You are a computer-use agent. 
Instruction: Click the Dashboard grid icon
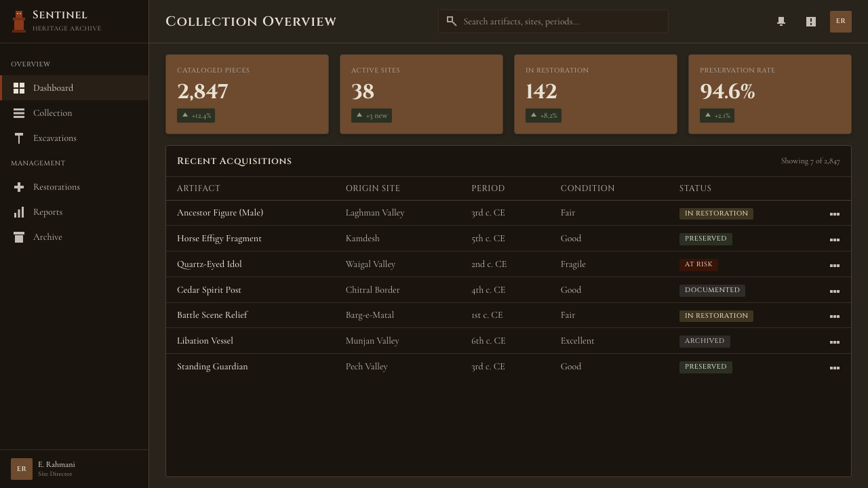[x=19, y=88]
